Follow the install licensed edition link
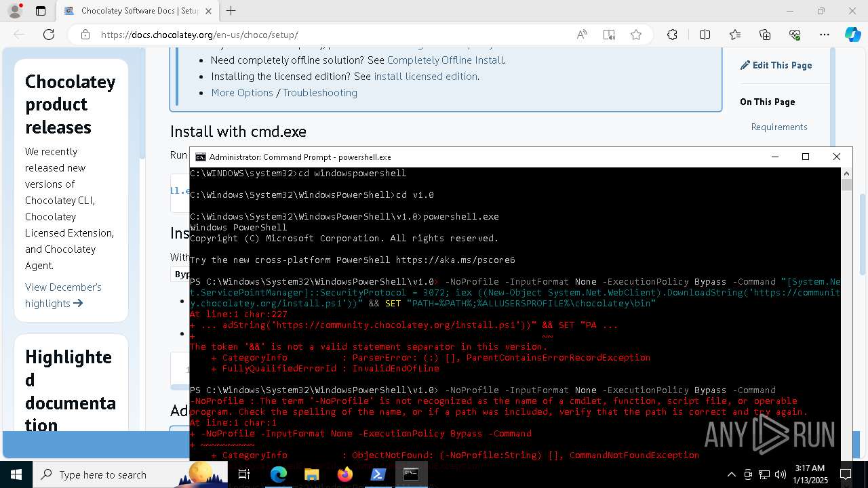This screenshot has width=868, height=488. (x=425, y=77)
